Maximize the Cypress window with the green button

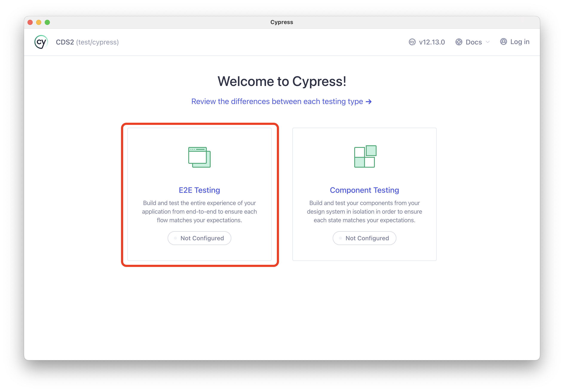pyautogui.click(x=48, y=22)
